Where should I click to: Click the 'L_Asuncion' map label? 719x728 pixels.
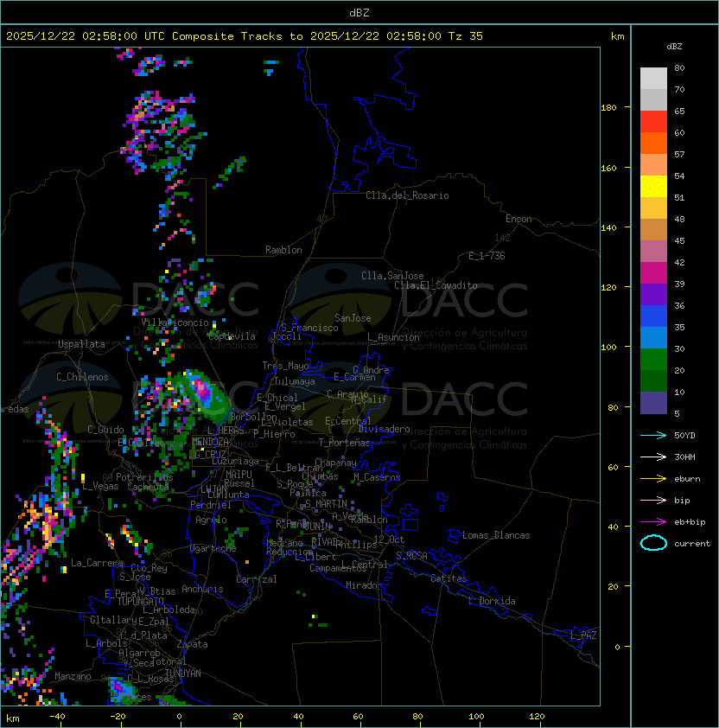393,337
